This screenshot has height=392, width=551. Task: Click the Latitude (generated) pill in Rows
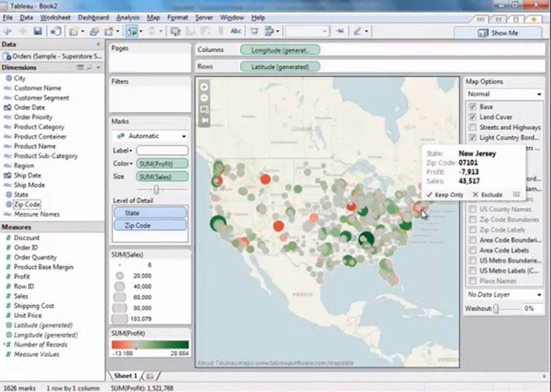pyautogui.click(x=280, y=66)
